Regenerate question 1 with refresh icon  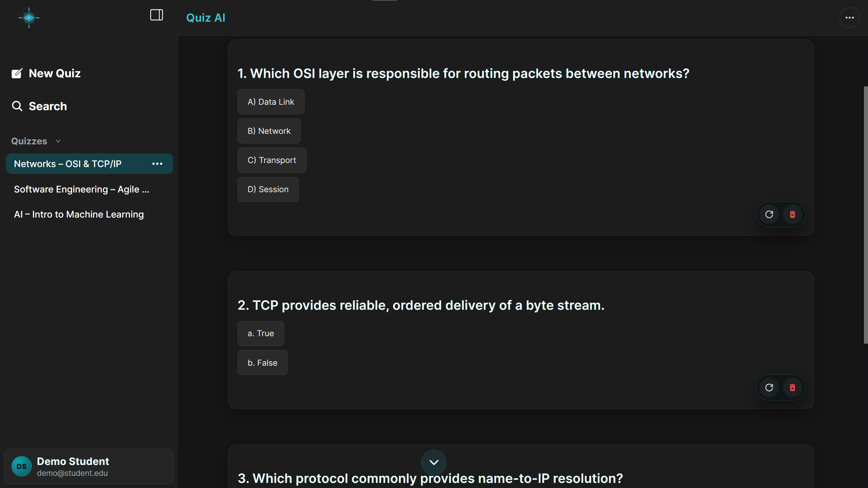click(x=769, y=214)
